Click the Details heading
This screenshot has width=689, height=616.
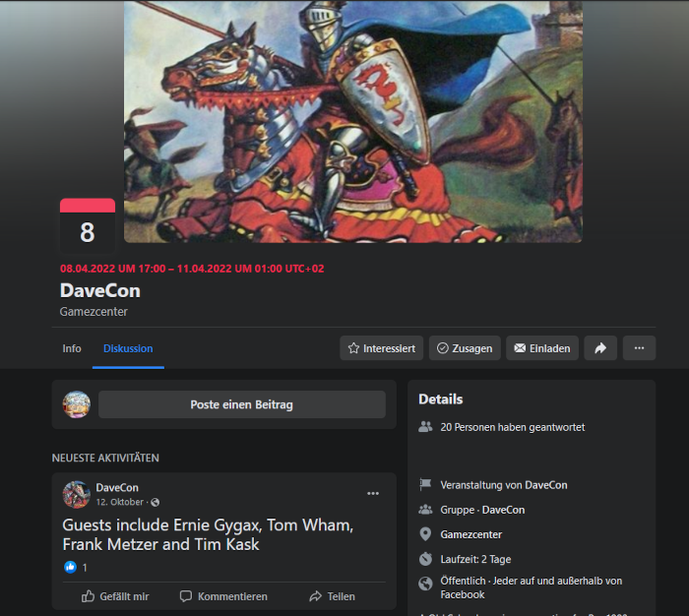point(441,399)
